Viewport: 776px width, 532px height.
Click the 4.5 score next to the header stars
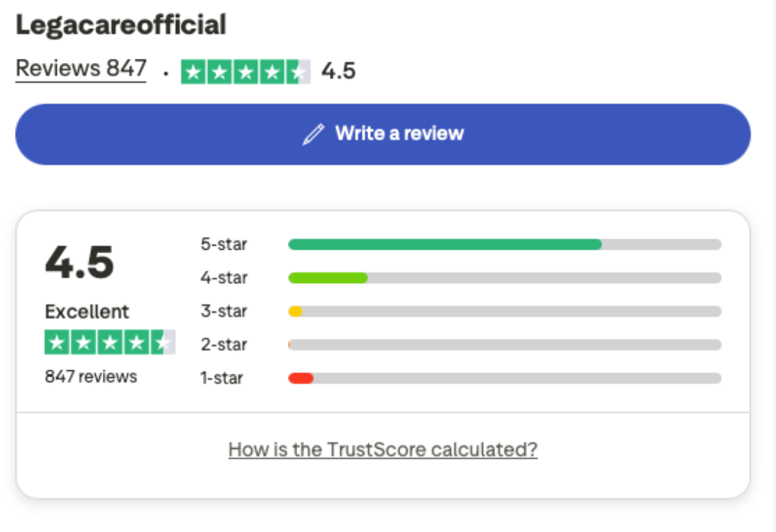[x=338, y=72]
